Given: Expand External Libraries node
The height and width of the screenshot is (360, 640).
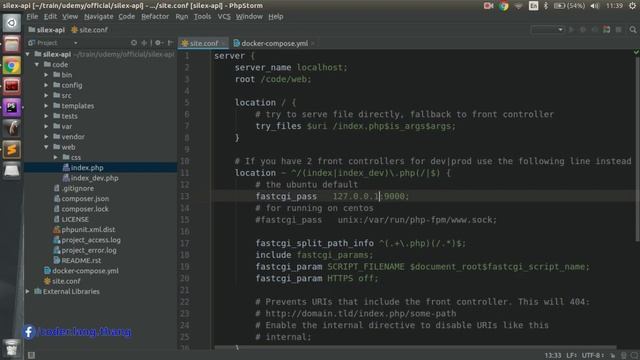Looking at the screenshot, I should [28, 291].
